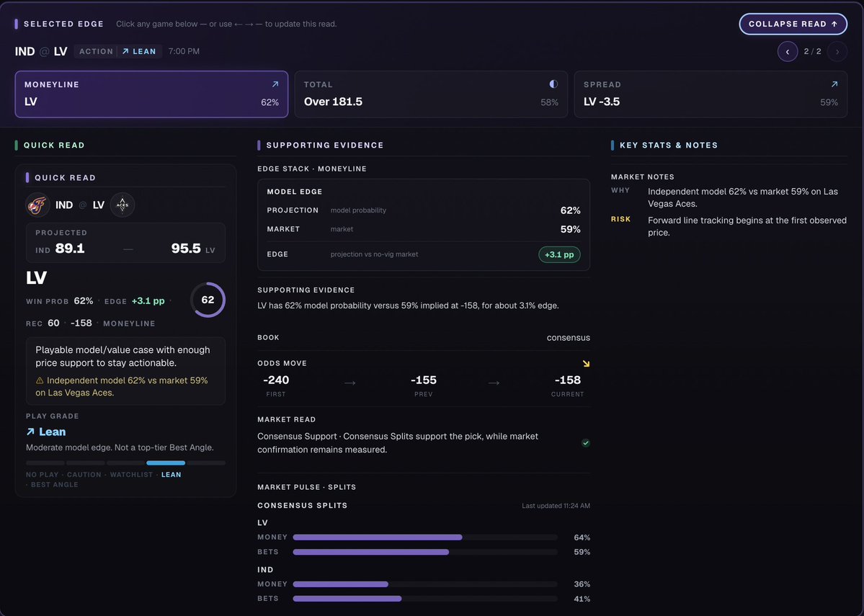This screenshot has width=864, height=616.
Task: Click the REC 60 value in Quick Read
Action: [x=53, y=323]
